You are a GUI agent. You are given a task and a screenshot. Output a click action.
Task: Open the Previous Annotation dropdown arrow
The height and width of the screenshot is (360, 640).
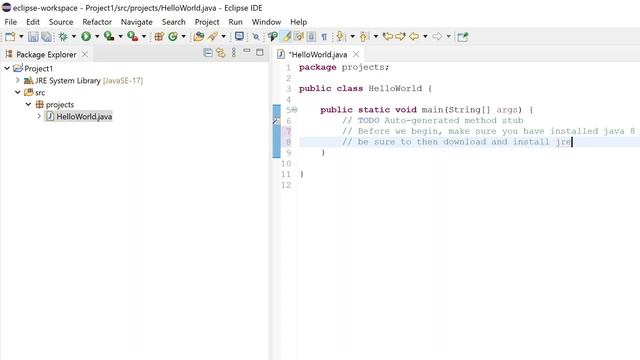(376, 37)
